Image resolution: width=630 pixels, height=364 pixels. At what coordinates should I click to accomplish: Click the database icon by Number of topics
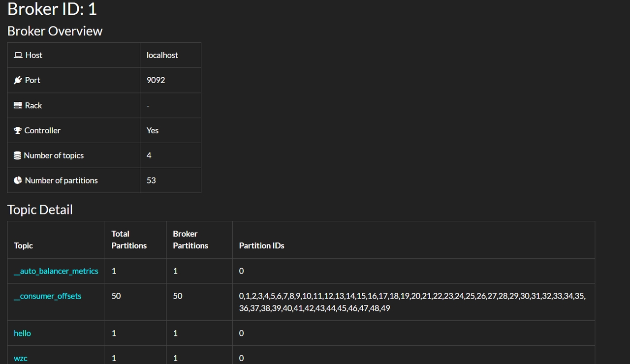click(x=18, y=155)
